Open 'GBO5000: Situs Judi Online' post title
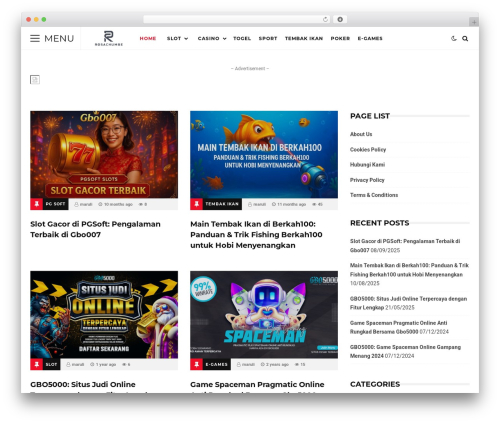 tap(83, 384)
